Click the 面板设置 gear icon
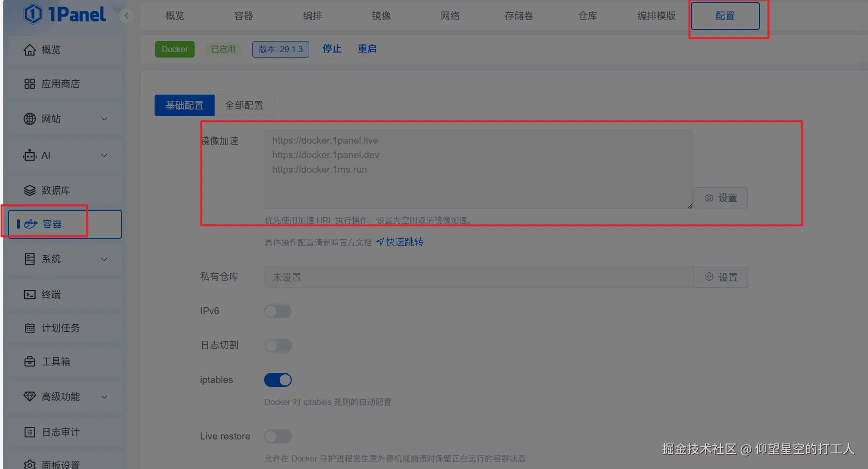The image size is (868, 469). click(x=30, y=465)
